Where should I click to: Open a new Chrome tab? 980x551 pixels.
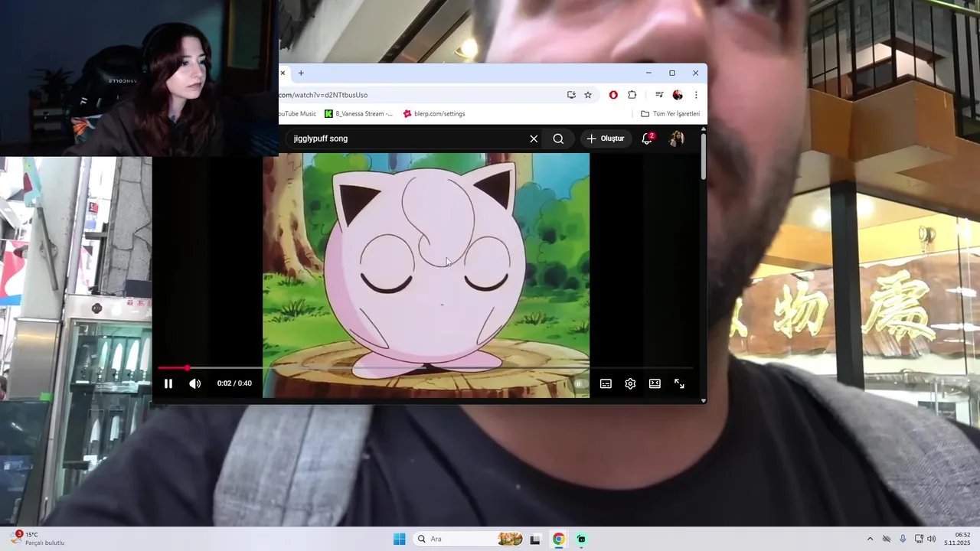[x=301, y=73]
